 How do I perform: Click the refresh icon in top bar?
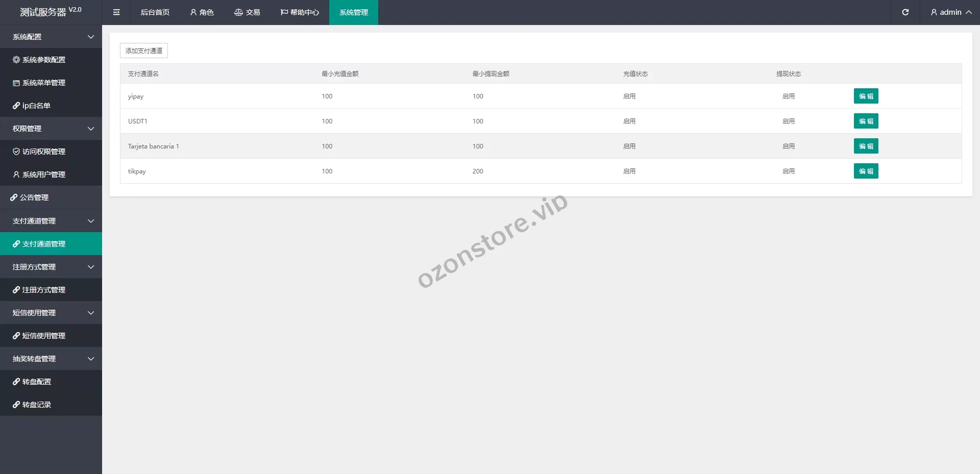click(905, 12)
